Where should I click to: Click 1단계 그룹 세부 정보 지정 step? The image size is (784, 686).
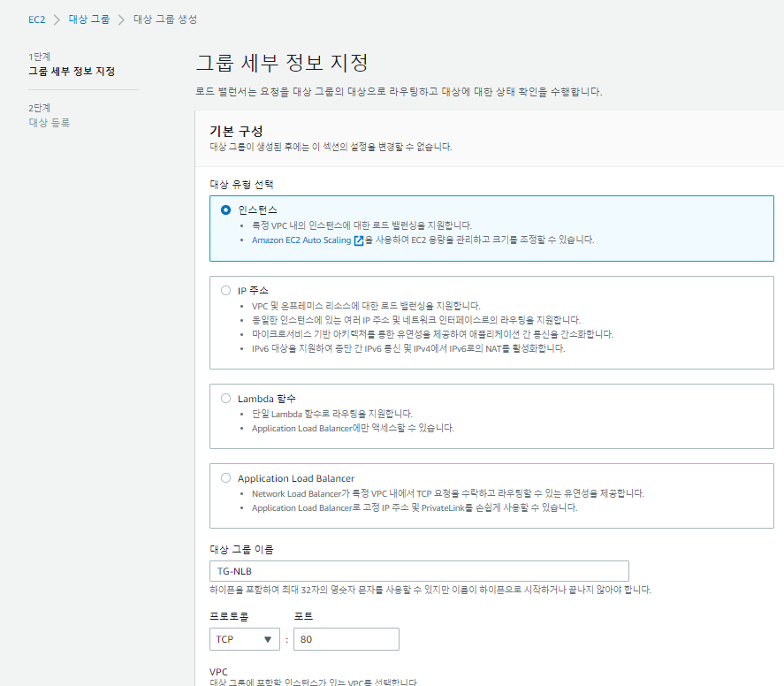click(x=72, y=65)
